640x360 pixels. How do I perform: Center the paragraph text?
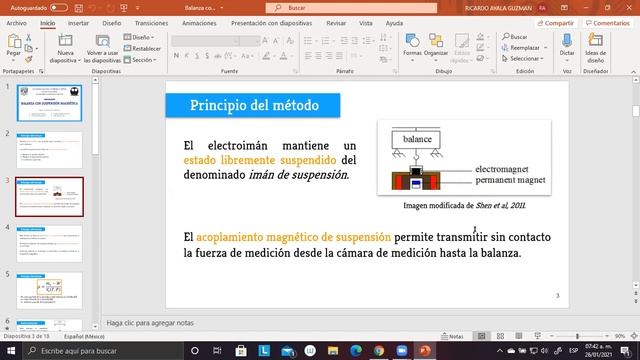pyautogui.click(x=318, y=56)
